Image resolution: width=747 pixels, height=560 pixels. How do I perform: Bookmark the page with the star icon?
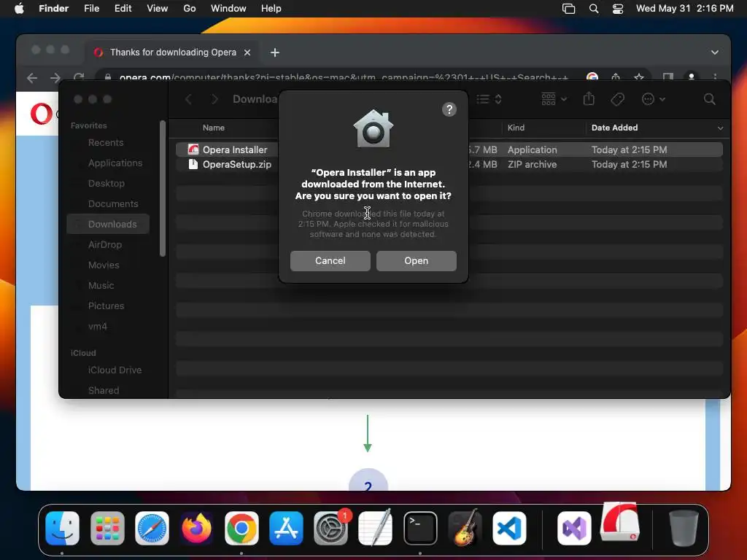639,77
